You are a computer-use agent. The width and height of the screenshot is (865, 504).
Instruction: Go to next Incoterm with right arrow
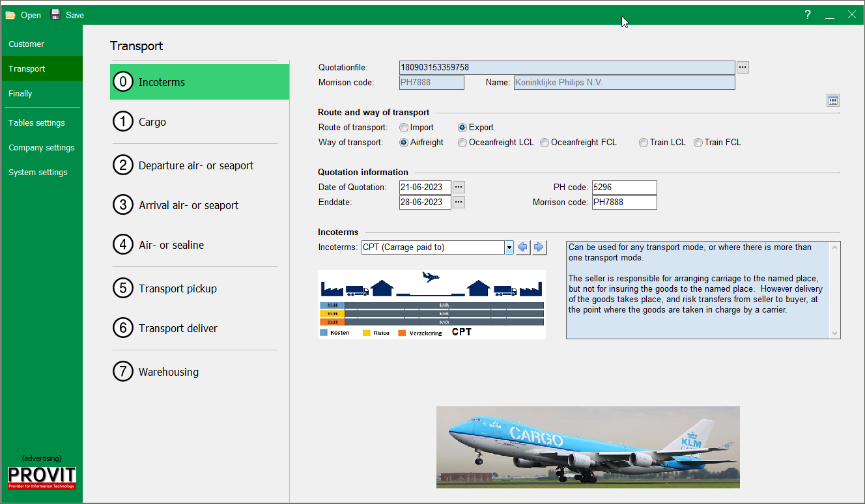click(539, 247)
